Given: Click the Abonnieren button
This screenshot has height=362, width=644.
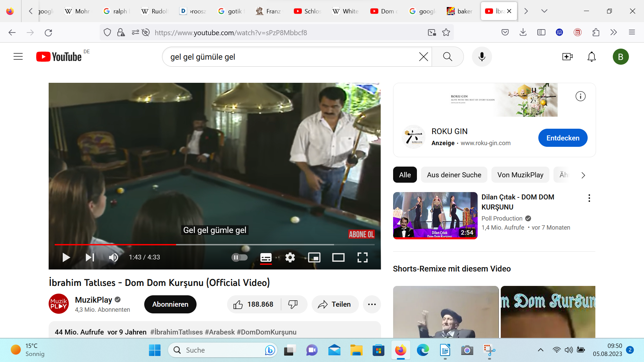Looking at the screenshot, I should pos(170,304).
